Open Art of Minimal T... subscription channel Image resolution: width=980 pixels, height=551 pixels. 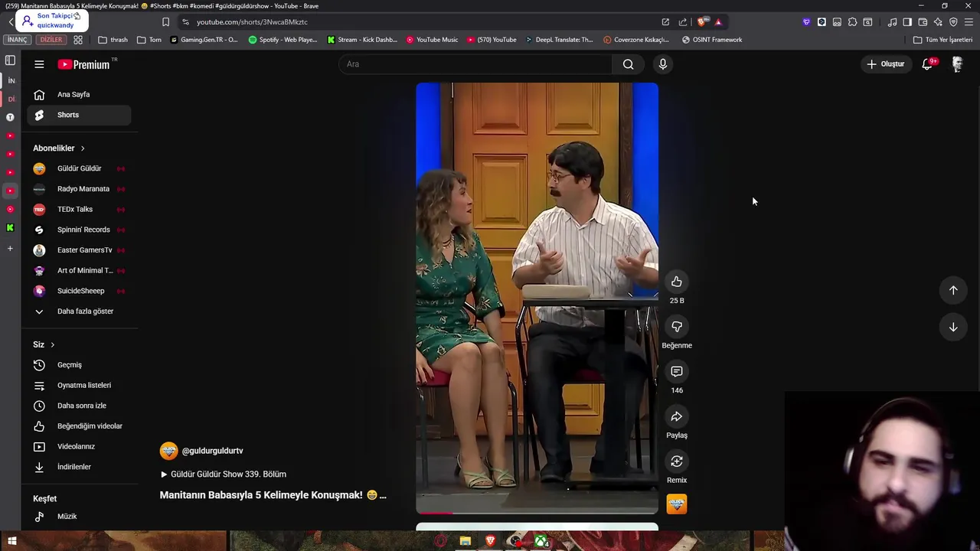[79, 271]
